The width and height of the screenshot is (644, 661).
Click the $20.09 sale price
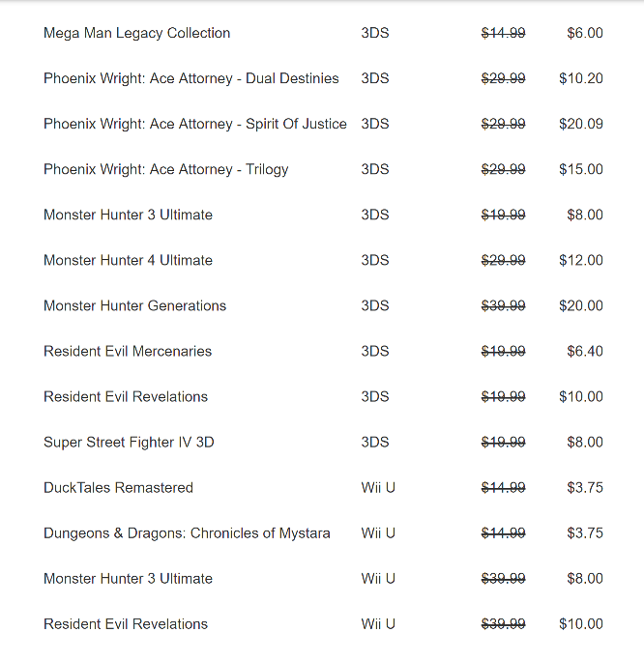580,124
